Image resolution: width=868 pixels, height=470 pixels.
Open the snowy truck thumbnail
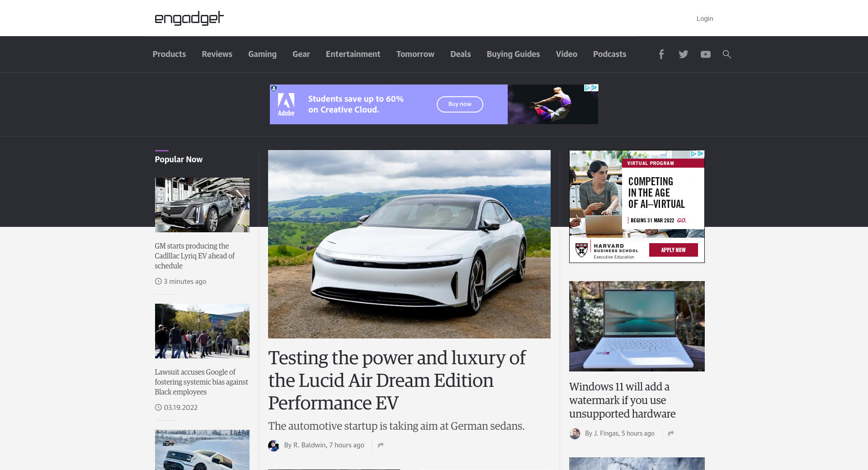pyautogui.click(x=202, y=450)
